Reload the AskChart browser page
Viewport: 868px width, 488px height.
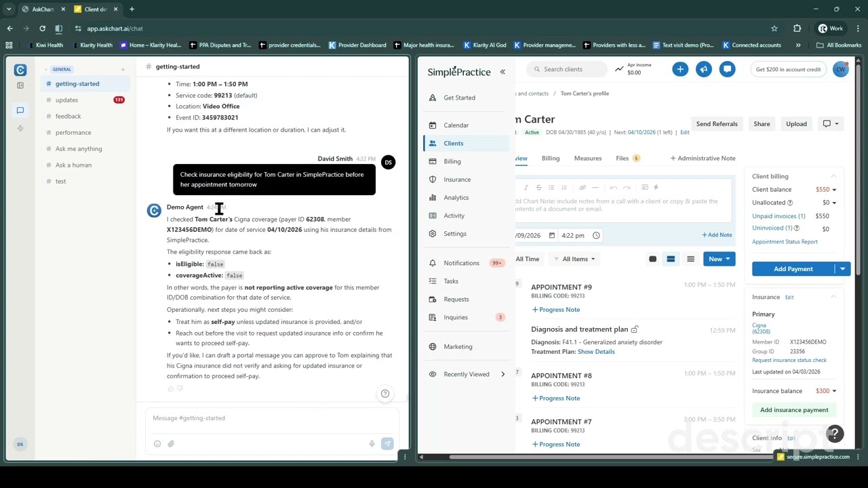pyautogui.click(x=42, y=28)
